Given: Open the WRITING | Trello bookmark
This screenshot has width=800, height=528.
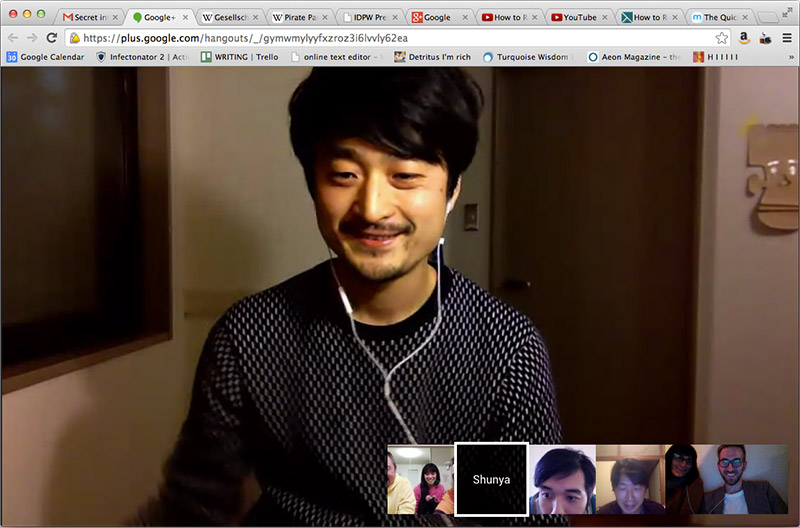Looking at the screenshot, I should (x=240, y=57).
